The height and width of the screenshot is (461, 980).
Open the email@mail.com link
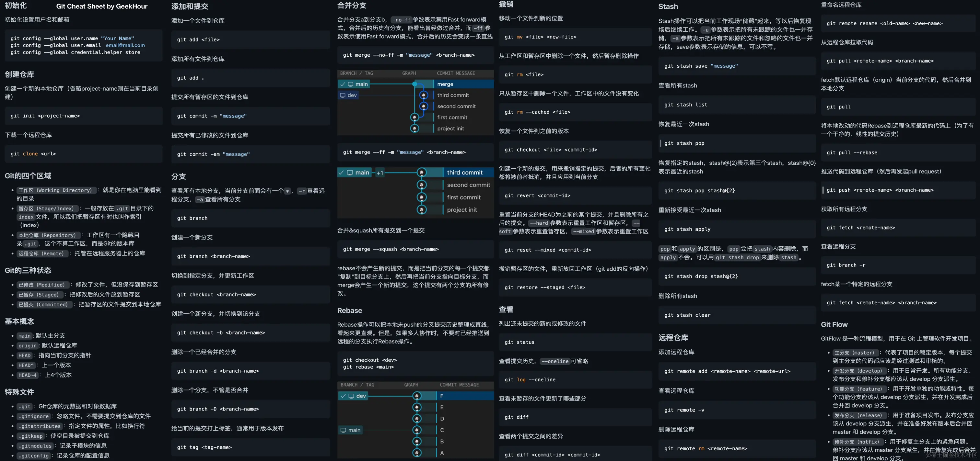125,45
